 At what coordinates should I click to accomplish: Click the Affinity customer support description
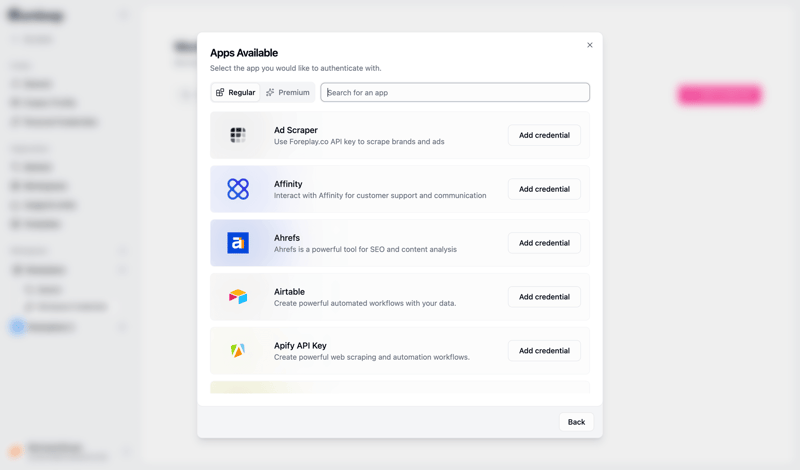pyautogui.click(x=380, y=195)
